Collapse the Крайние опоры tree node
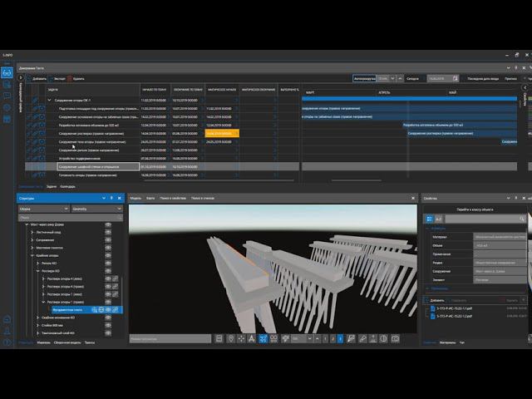The height and width of the screenshot is (399, 532). pyautogui.click(x=32, y=255)
